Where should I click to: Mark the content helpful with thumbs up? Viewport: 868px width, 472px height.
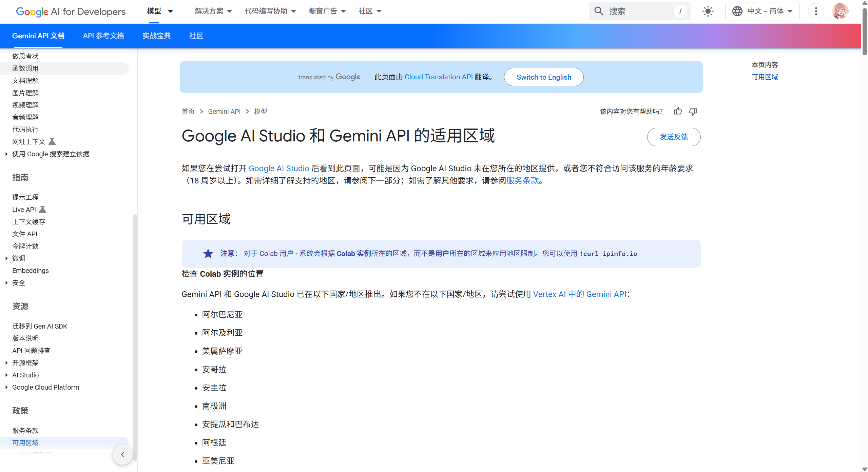[677, 111]
